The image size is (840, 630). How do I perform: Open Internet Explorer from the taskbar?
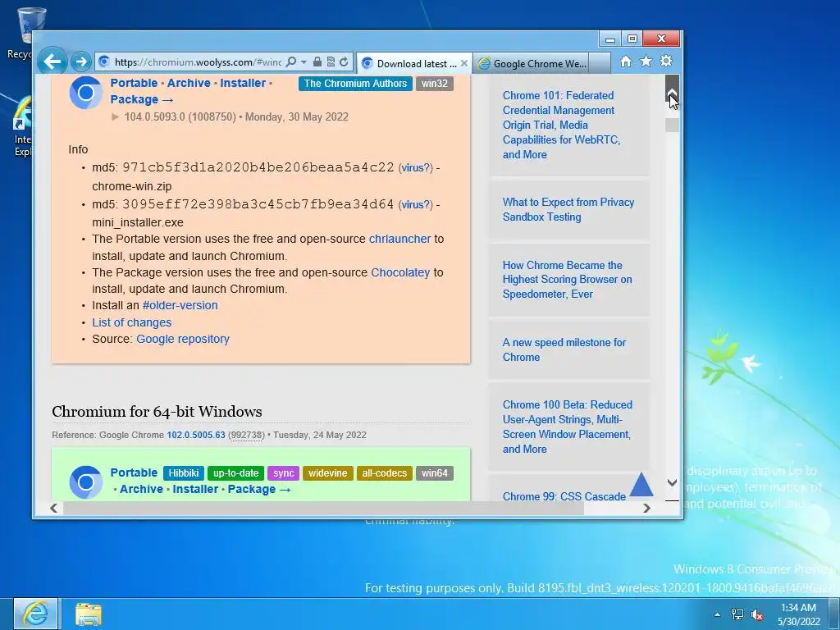pyautogui.click(x=36, y=614)
